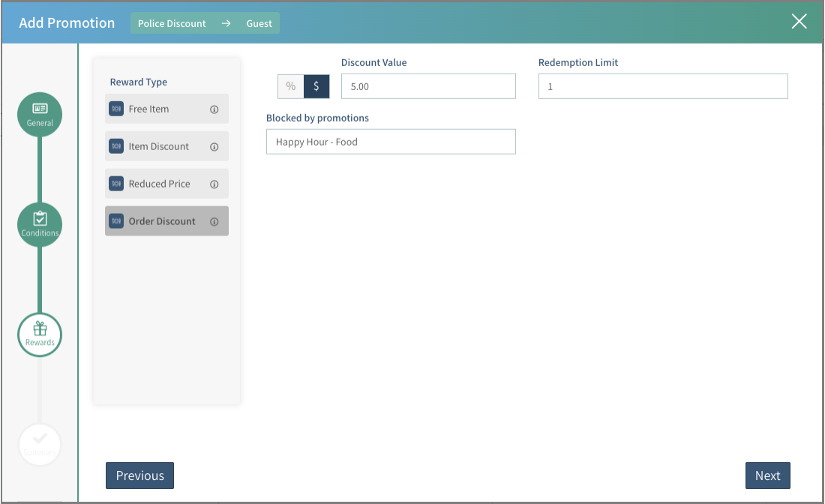Close the Add Promotion dialog

click(799, 22)
